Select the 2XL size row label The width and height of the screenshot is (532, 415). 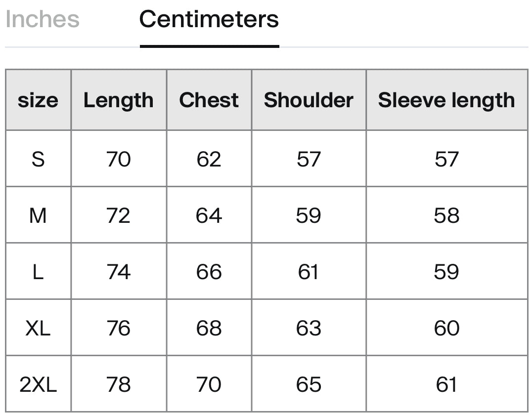click(38, 384)
